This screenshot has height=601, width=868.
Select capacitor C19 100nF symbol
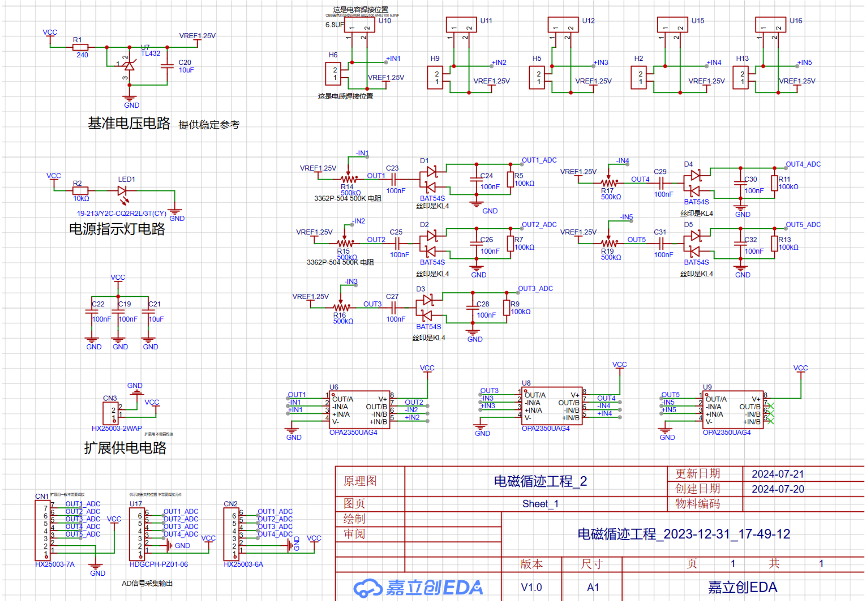[118, 311]
